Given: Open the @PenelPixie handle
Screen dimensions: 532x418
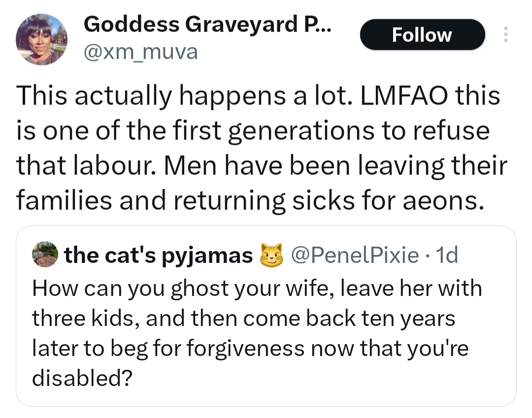Looking at the screenshot, I should coord(355,256).
